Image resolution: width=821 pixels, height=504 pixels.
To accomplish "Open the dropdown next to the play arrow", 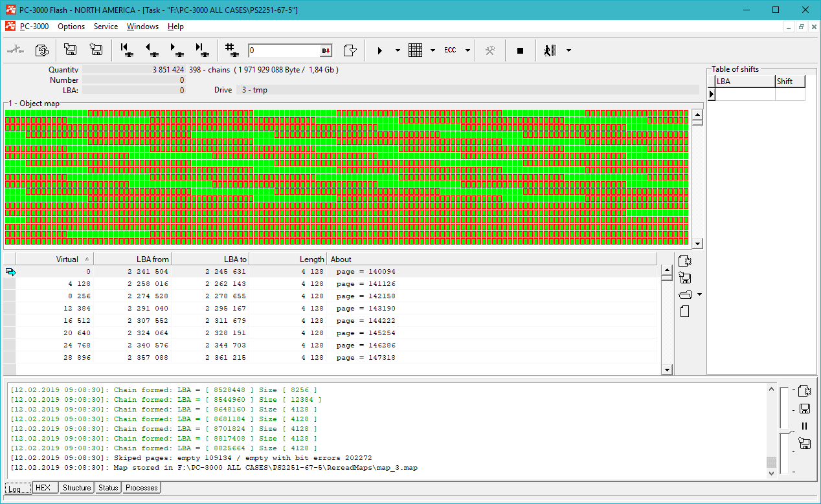I will [398, 50].
